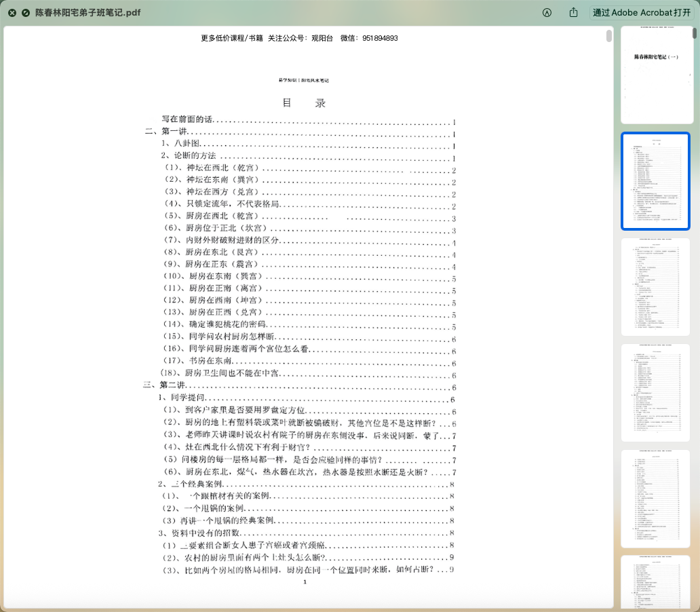The image size is (700, 612).
Task: Jump to the fourth page thumbnail
Action: pos(656,393)
